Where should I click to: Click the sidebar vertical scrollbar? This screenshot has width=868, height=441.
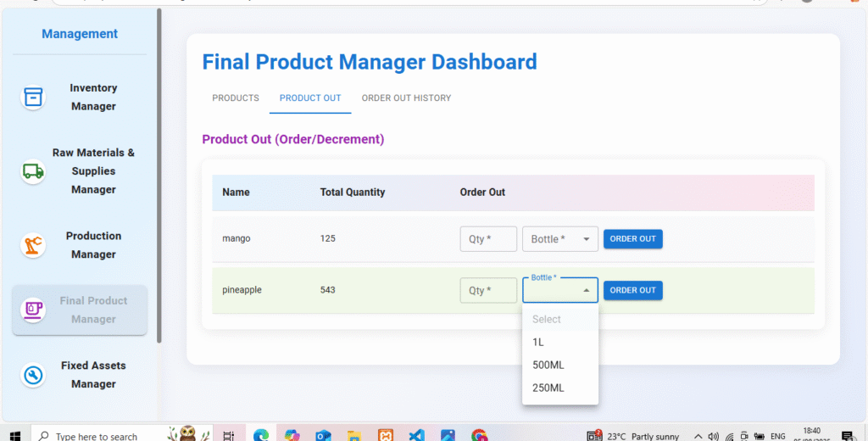coord(159,170)
